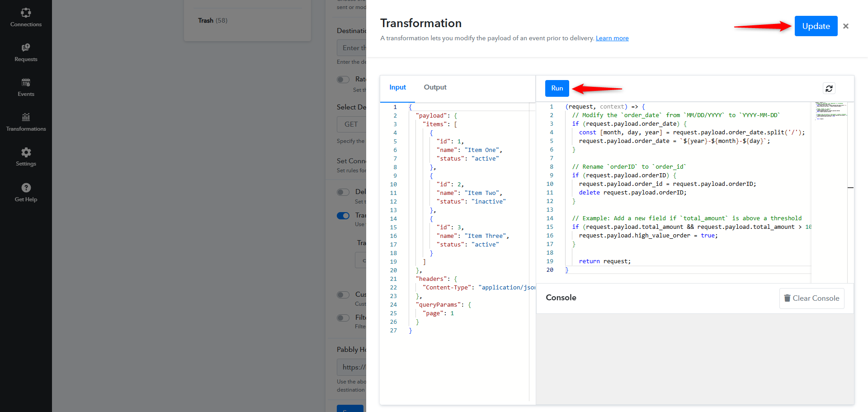Image resolution: width=868 pixels, height=412 pixels.
Task: Click the input line "page": 1
Action: [x=438, y=313]
